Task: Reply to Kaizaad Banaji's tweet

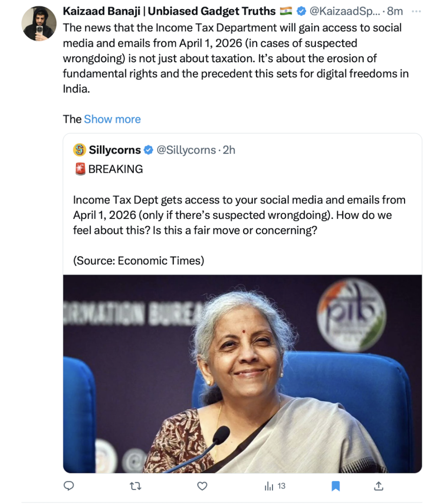Action: 69,486
